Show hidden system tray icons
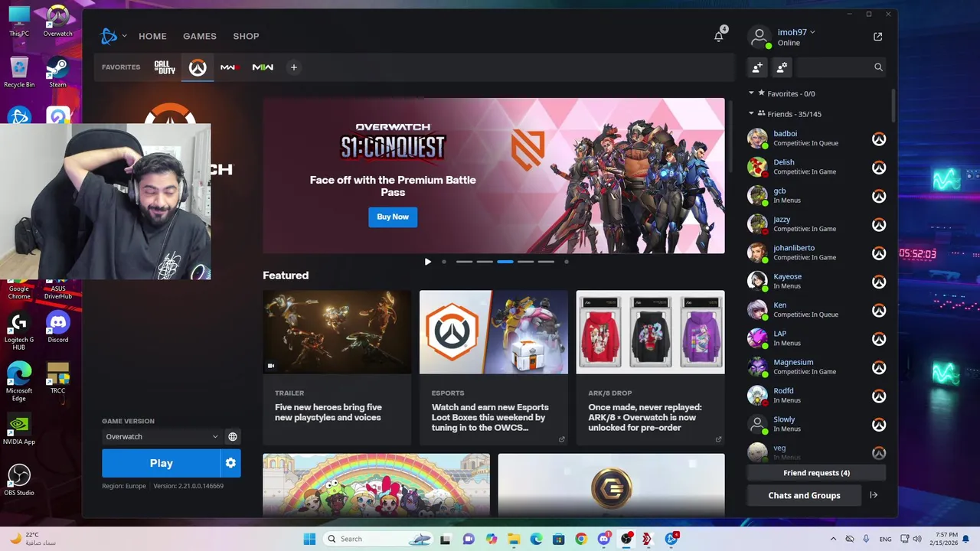 pyautogui.click(x=832, y=539)
